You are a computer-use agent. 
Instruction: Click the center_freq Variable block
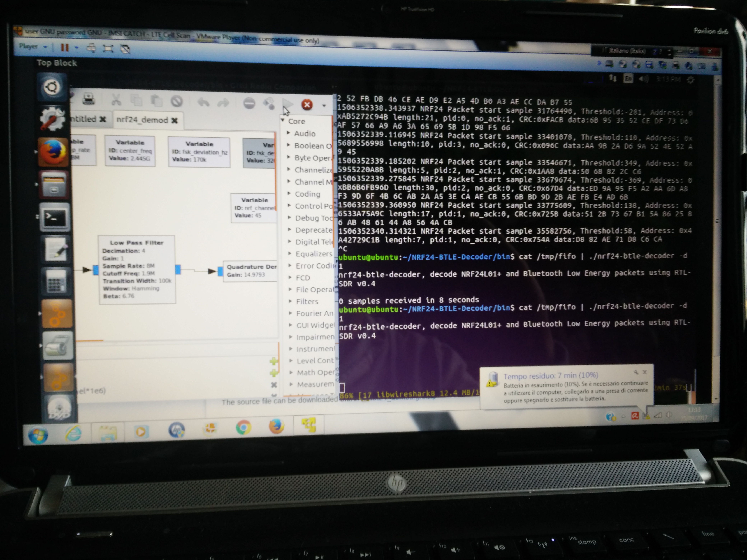click(x=130, y=151)
